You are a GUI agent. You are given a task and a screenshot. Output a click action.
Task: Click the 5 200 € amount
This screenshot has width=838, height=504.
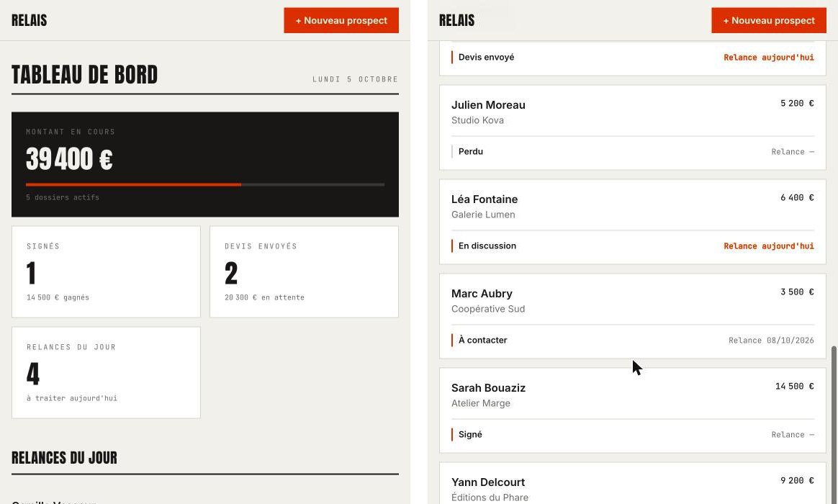point(797,103)
